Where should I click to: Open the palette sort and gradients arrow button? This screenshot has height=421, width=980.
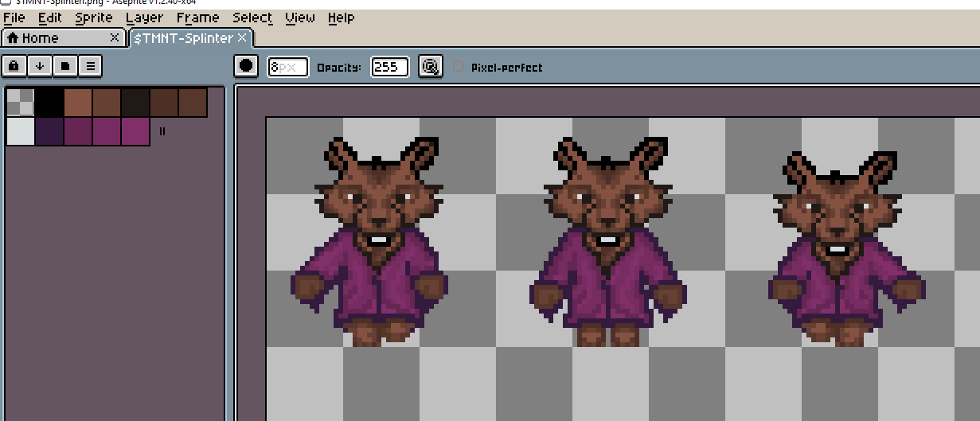coord(40,66)
